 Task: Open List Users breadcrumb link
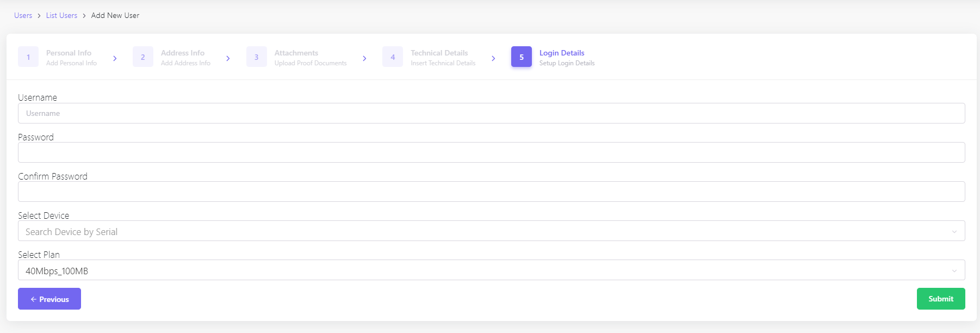[61, 15]
